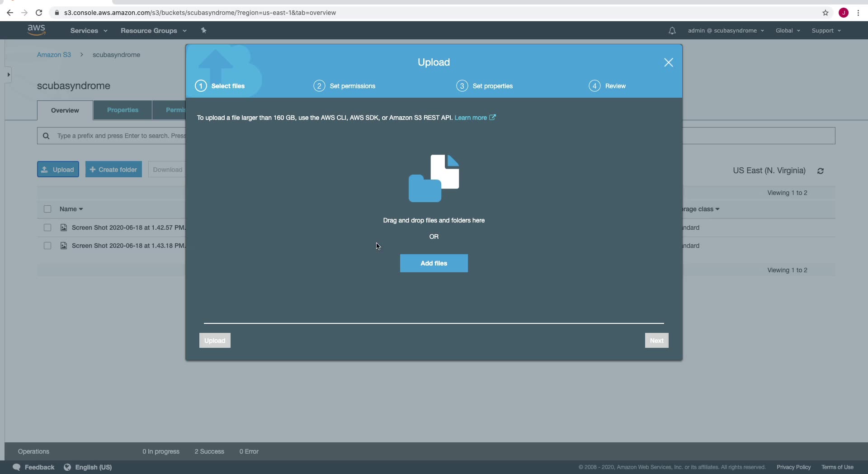Image resolution: width=868 pixels, height=474 pixels.
Task: Click the bucket toolbar Upload button
Action: tap(58, 170)
